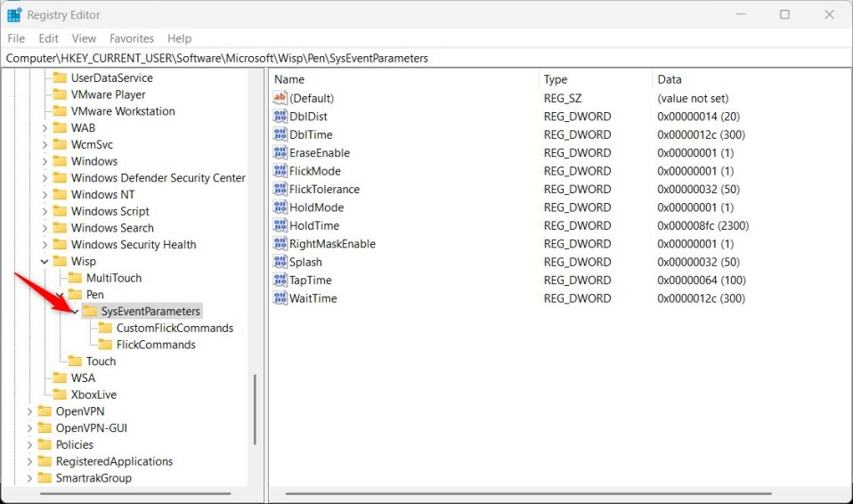Minimize the Registry Editor window
853x504 pixels.
pyautogui.click(x=741, y=14)
